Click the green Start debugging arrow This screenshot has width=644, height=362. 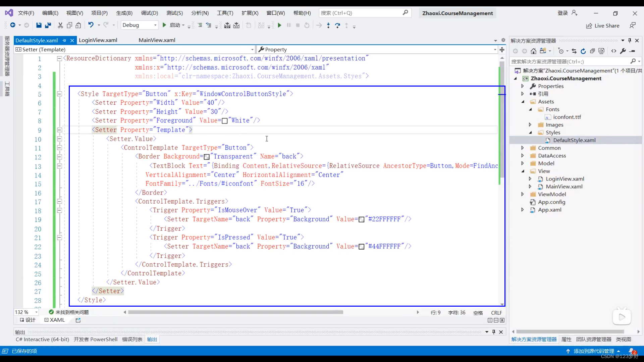coord(164,25)
